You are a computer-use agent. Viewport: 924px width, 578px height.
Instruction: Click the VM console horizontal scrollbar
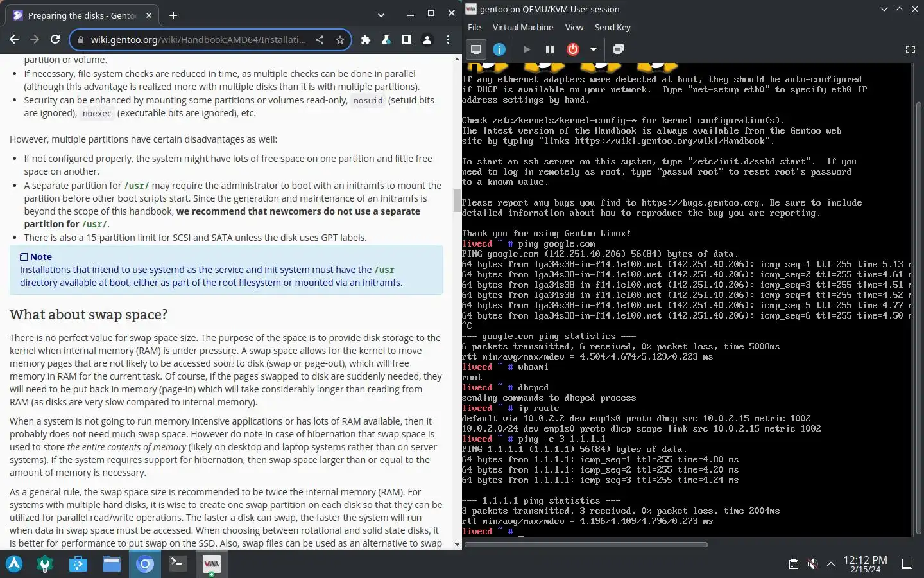pyautogui.click(x=586, y=545)
